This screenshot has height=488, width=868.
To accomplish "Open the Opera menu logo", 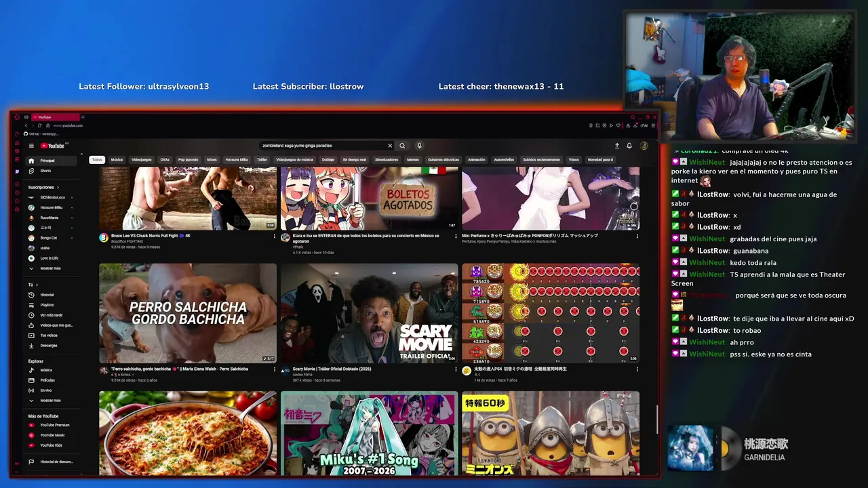I will [17, 117].
